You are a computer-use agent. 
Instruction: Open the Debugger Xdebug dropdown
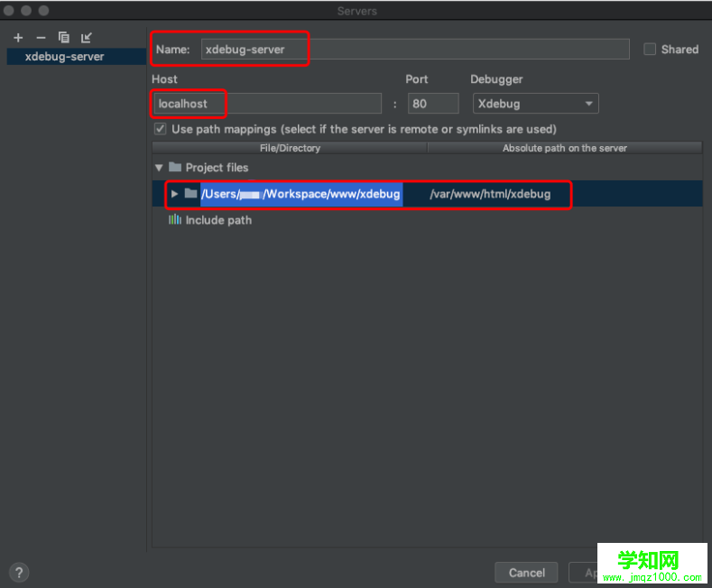(536, 104)
